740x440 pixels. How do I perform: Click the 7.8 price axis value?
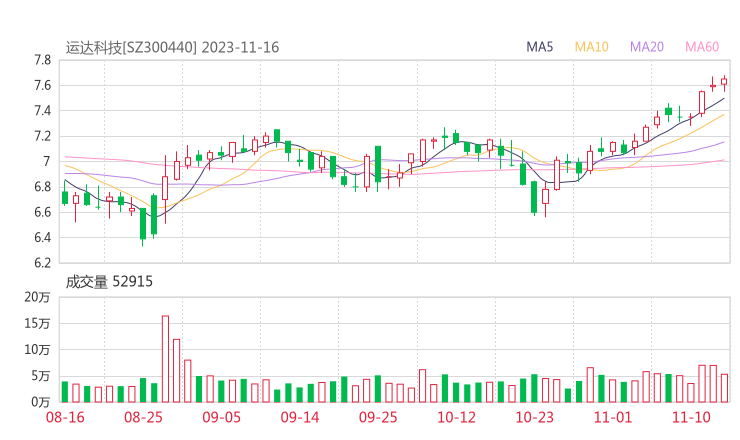click(42, 60)
